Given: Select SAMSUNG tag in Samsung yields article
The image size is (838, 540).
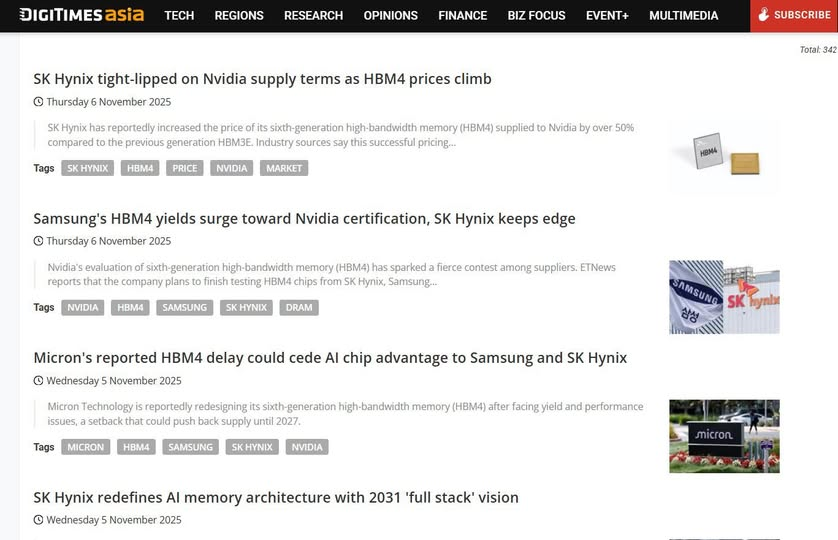Looking at the screenshot, I should pyautogui.click(x=184, y=307).
